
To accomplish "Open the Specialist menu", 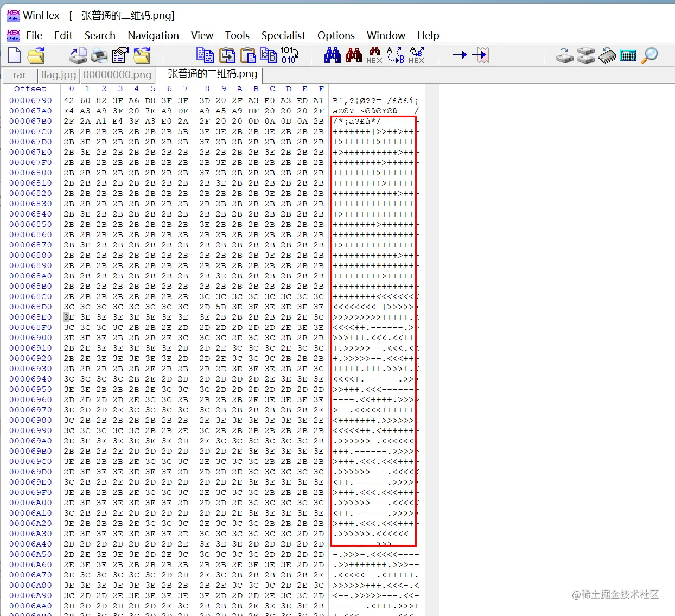I will pyautogui.click(x=283, y=36).
